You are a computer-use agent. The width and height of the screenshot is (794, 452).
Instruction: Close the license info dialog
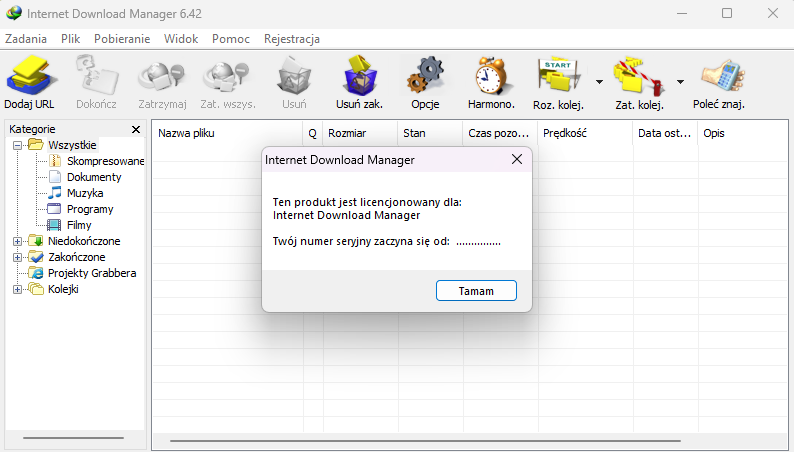(x=517, y=159)
